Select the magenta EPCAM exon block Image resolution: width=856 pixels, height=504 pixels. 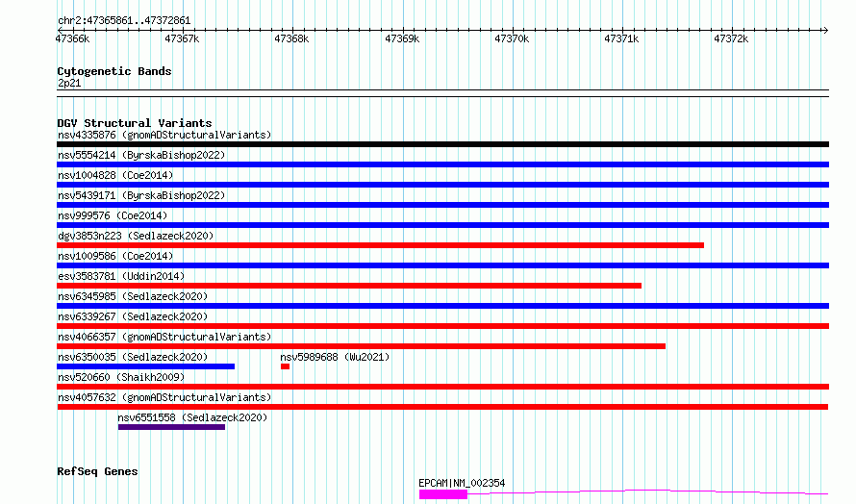tap(443, 494)
